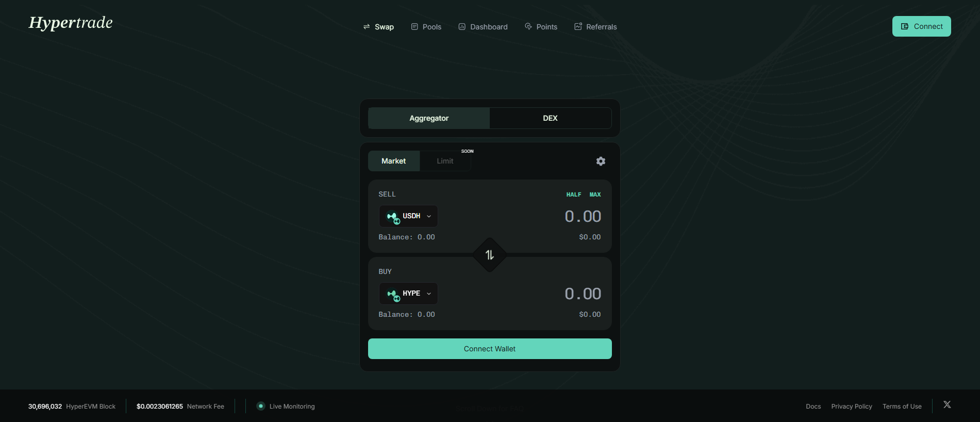Click the USDH token icon
Screen dimensions: 980x422
pos(393,217)
